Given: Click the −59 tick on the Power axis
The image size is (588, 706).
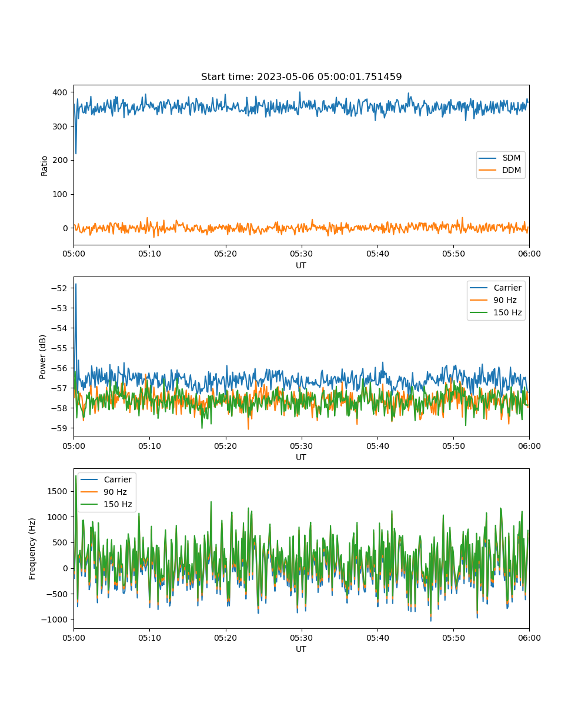Looking at the screenshot, I should click(x=60, y=428).
